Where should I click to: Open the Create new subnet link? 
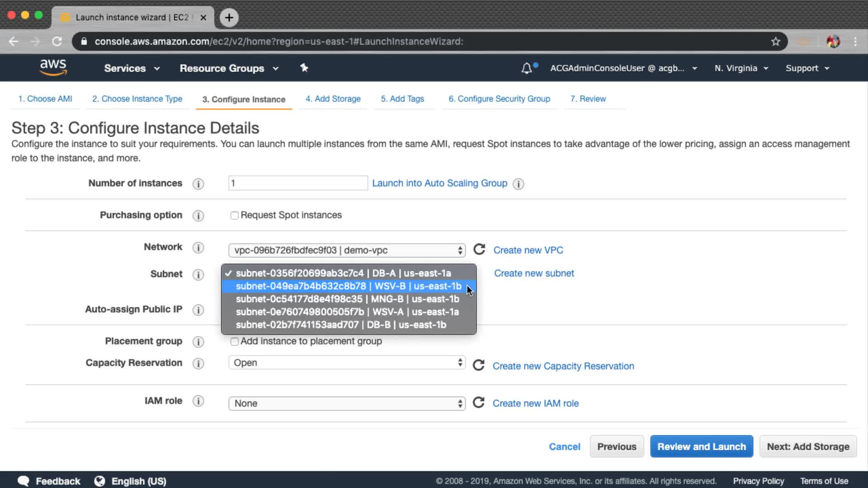point(533,273)
